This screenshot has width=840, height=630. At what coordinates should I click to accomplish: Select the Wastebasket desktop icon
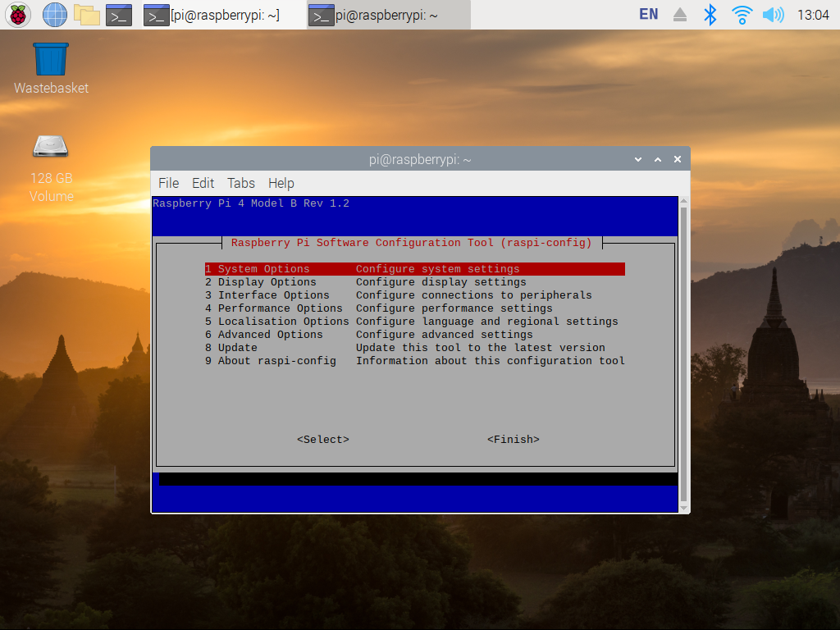click(x=51, y=69)
